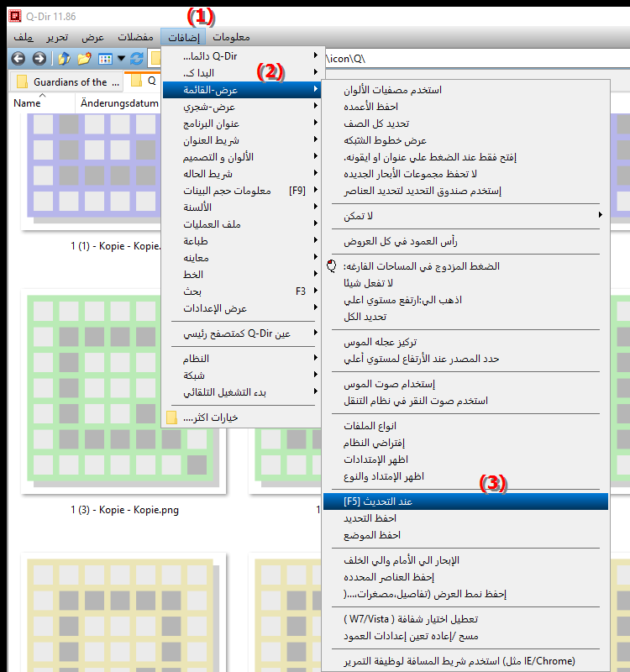630x672 pixels.
Task: Click خيارات اكثر menu entry
Action: pyautogui.click(x=241, y=417)
